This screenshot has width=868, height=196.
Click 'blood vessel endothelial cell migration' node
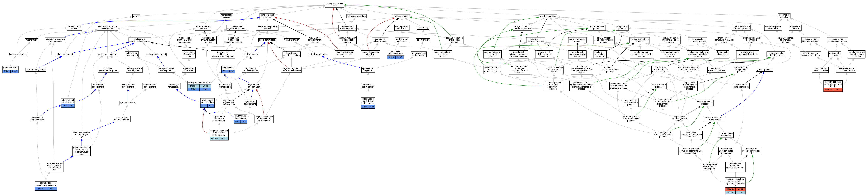tap(368, 103)
